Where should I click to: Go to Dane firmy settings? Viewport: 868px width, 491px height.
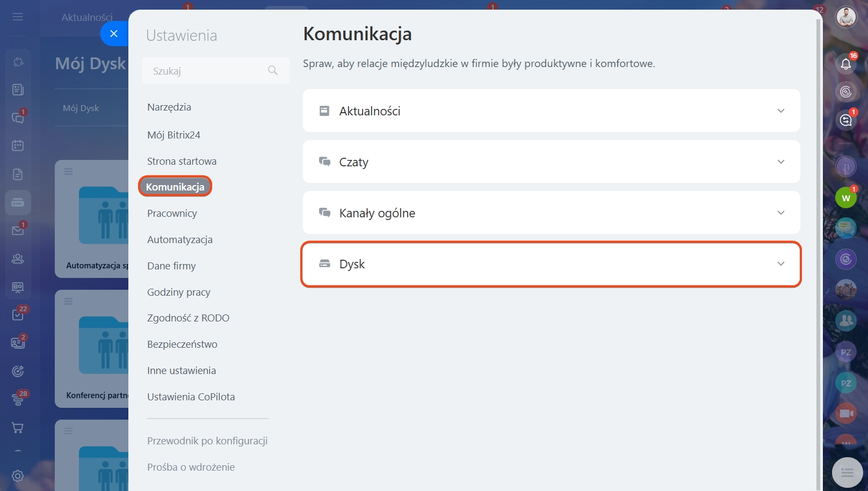[171, 266]
